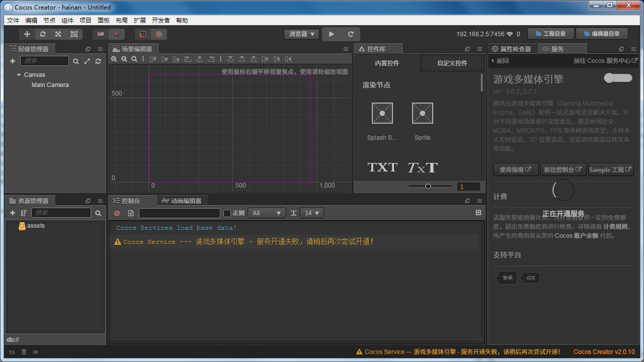This screenshot has width=644, height=362.
Task: Click the widget library vertical scrollbar
Action: [x=482, y=83]
